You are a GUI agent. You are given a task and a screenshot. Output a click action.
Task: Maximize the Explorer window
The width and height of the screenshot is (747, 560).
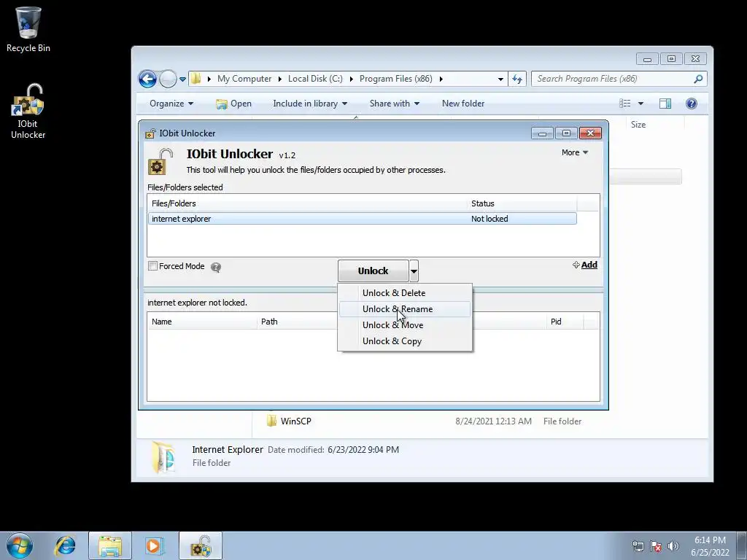tap(671, 59)
